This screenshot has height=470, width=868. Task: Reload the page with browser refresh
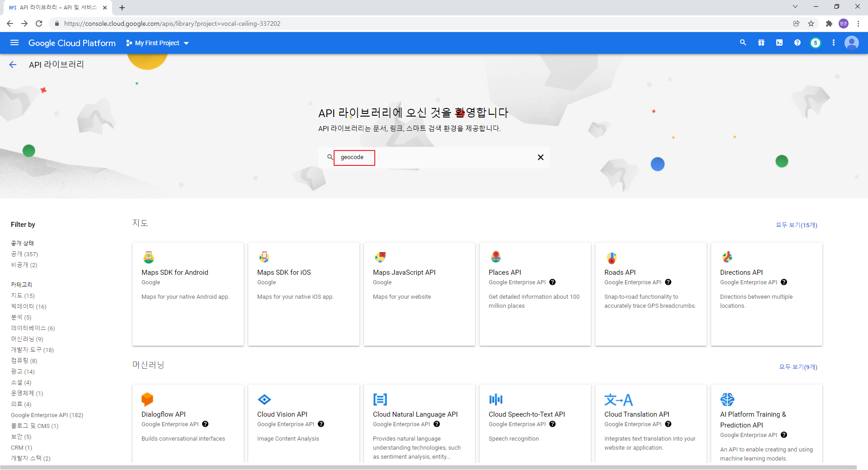tap(39, 23)
